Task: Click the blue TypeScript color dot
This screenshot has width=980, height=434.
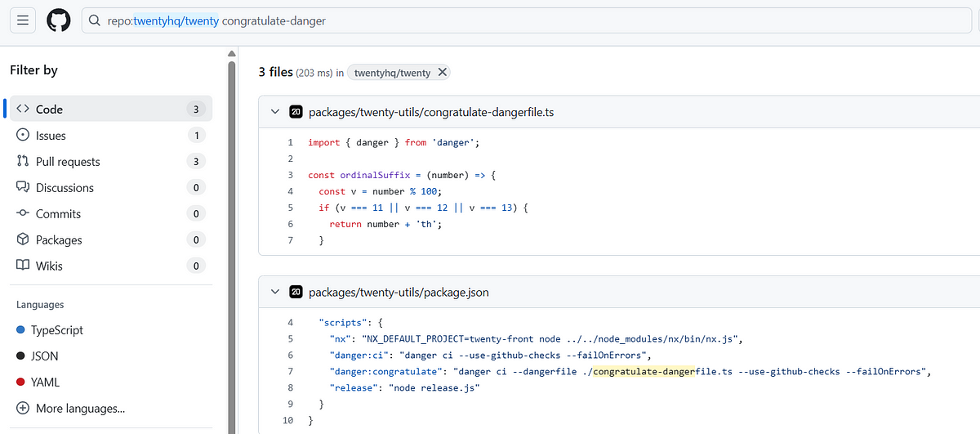Action: [21, 330]
